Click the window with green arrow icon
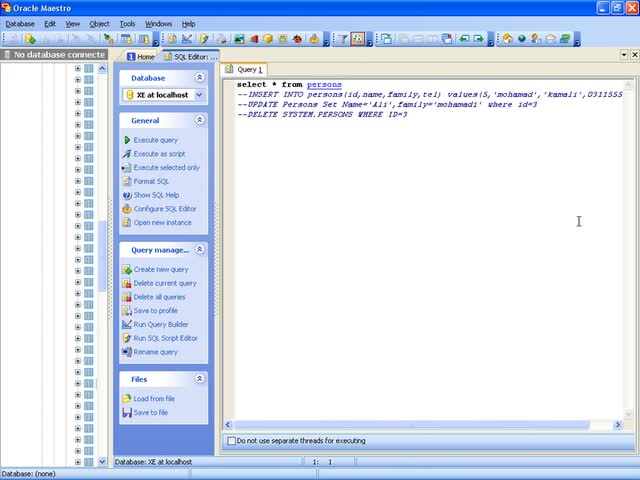This screenshot has width=640, height=480. coord(387,39)
